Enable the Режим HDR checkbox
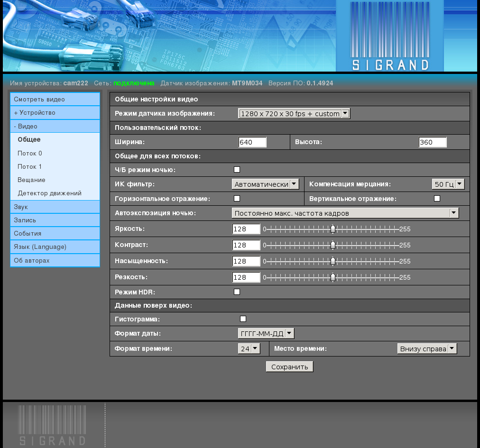This screenshot has width=480, height=448. click(237, 292)
